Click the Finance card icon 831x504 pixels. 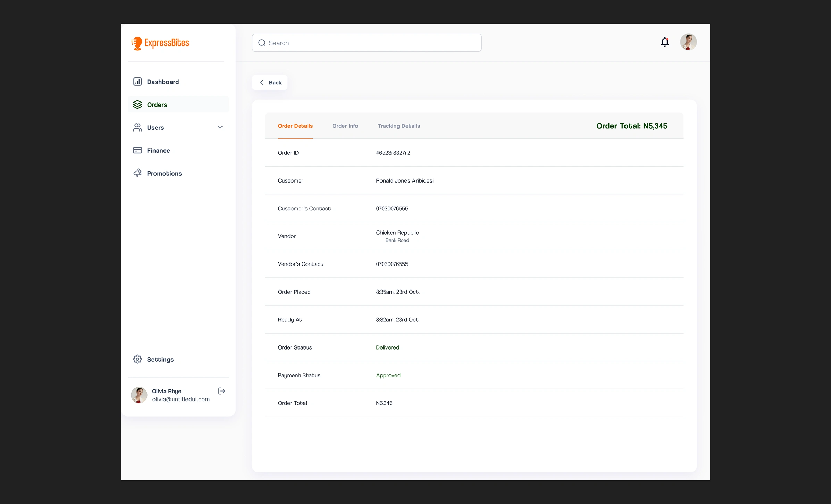[x=137, y=150]
